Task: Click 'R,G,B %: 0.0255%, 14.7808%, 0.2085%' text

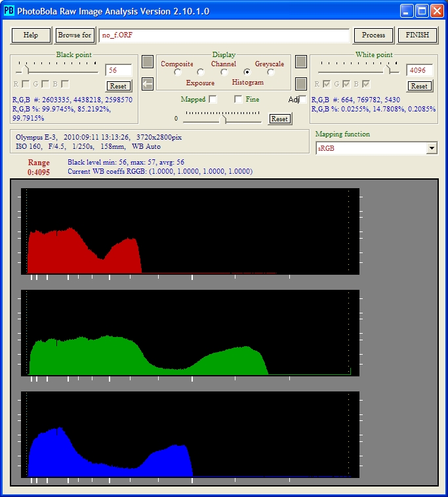Action: (x=373, y=109)
